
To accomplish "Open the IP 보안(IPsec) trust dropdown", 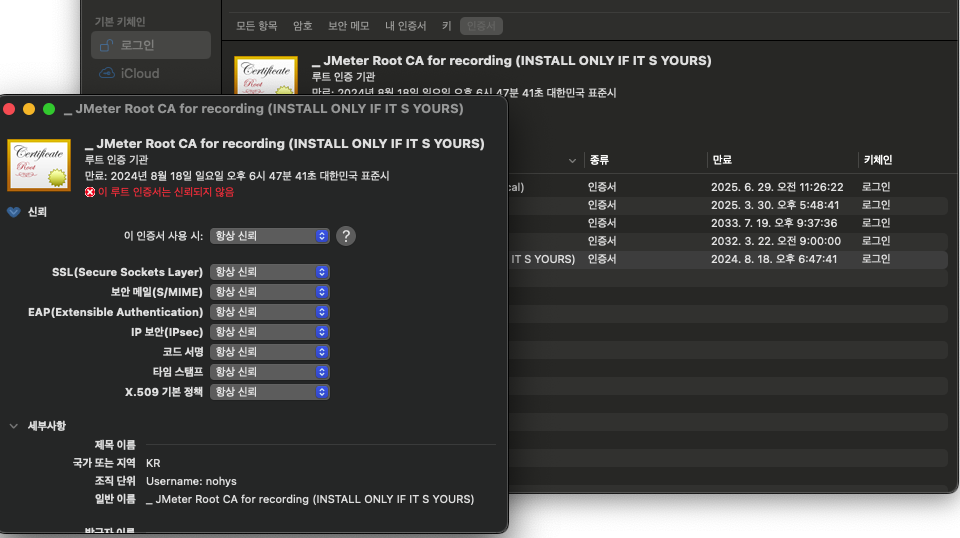I will 269,332.
